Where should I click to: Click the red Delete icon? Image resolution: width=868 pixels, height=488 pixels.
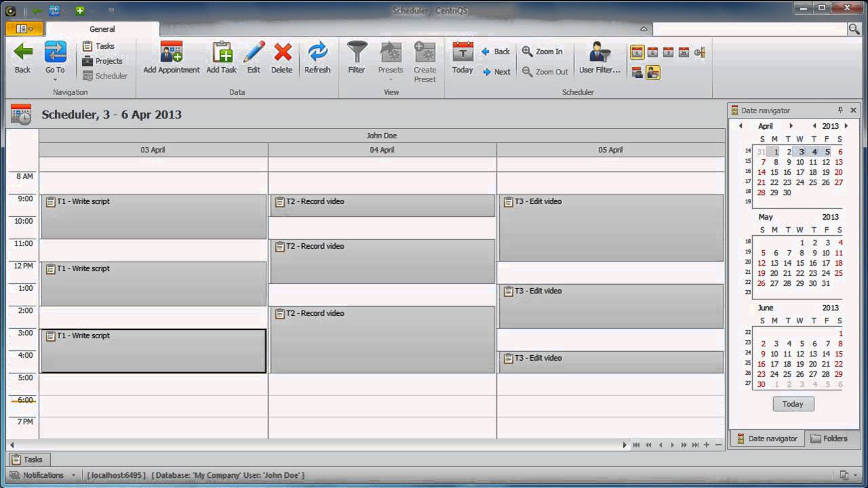click(282, 58)
